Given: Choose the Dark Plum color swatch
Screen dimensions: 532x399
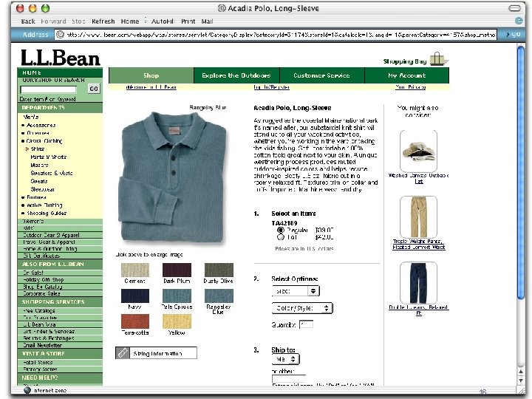Looking at the screenshot, I should [177, 270].
